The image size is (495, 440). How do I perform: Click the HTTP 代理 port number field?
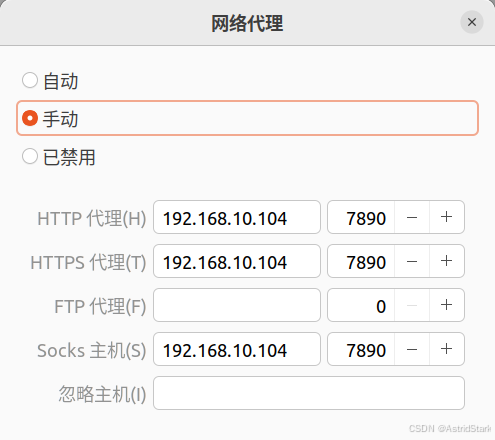[361, 217]
